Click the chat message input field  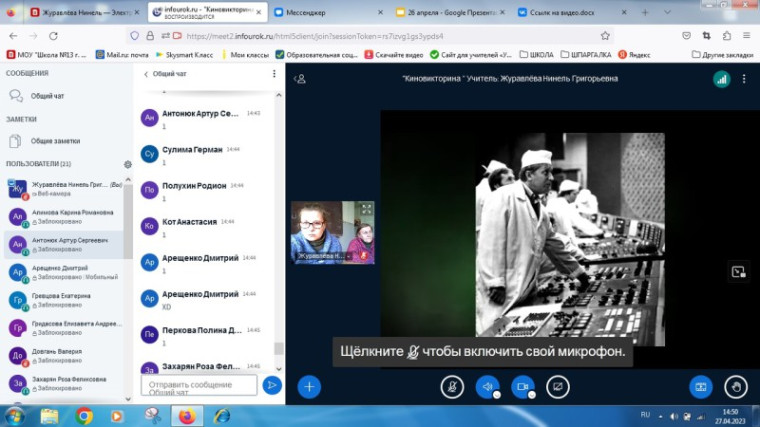pyautogui.click(x=199, y=385)
